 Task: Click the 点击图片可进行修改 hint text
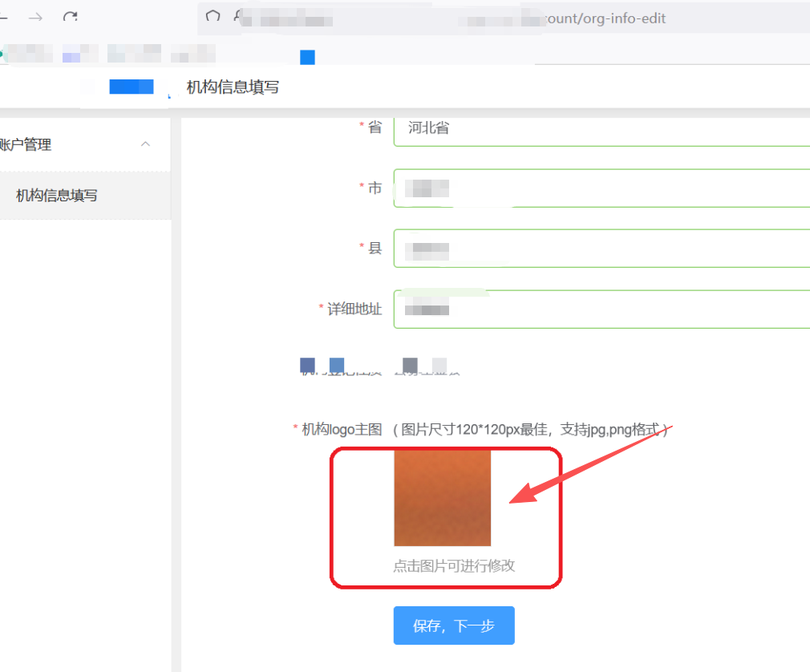(x=454, y=565)
